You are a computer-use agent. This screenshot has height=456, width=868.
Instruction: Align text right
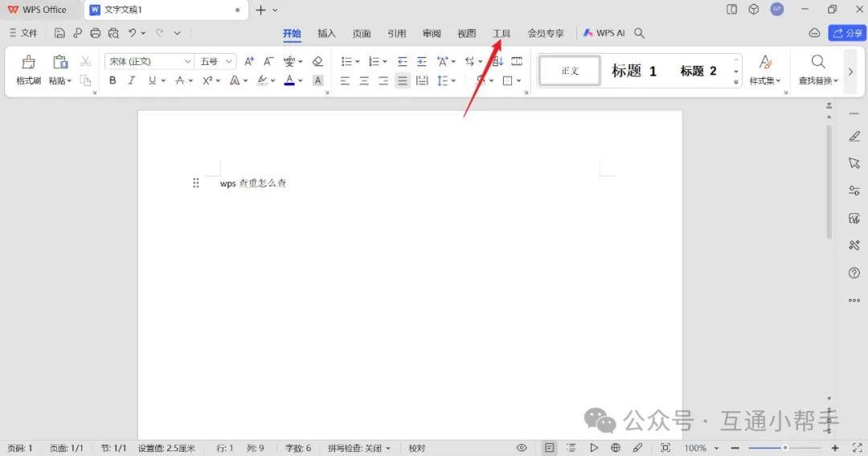pyautogui.click(x=383, y=81)
